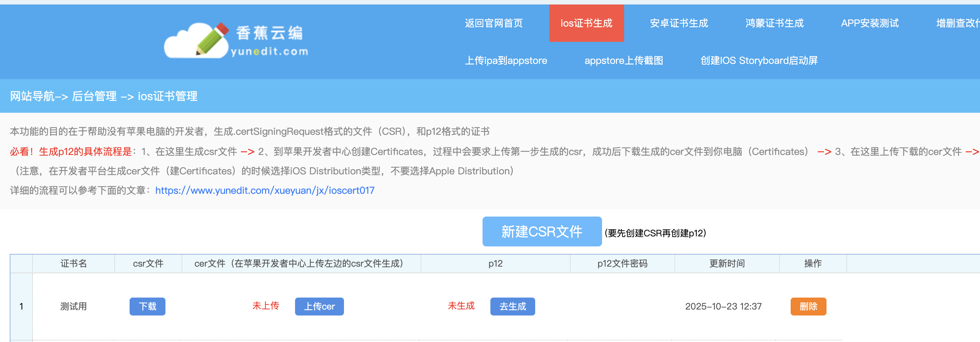Click the 增删查改 navigation item
Image resolution: width=980 pixels, height=342 pixels.
coord(957,23)
